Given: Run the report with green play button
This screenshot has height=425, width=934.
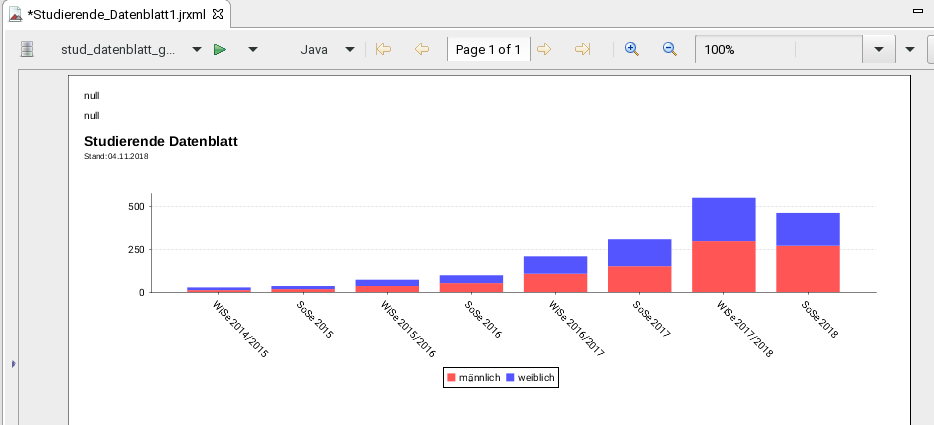Looking at the screenshot, I should [220, 49].
